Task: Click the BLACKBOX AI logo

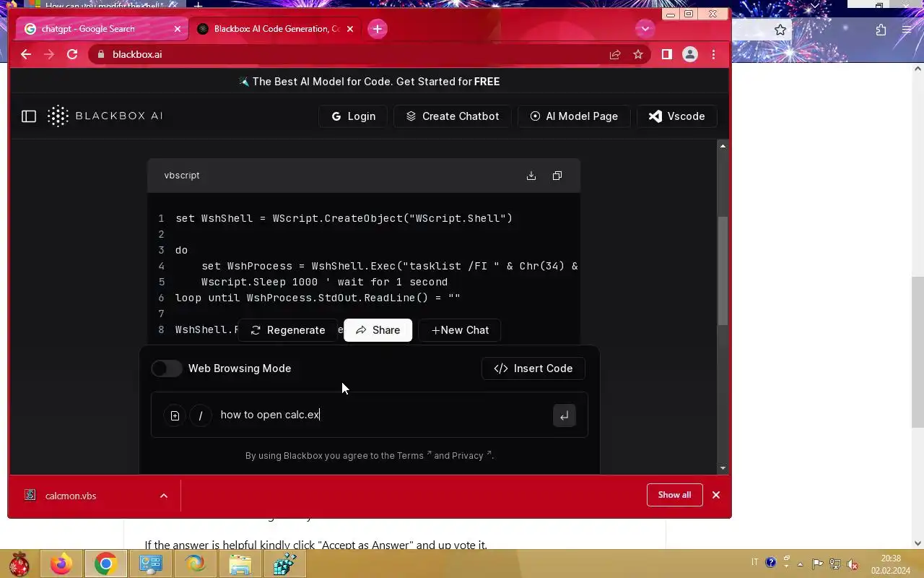Action: [105, 116]
